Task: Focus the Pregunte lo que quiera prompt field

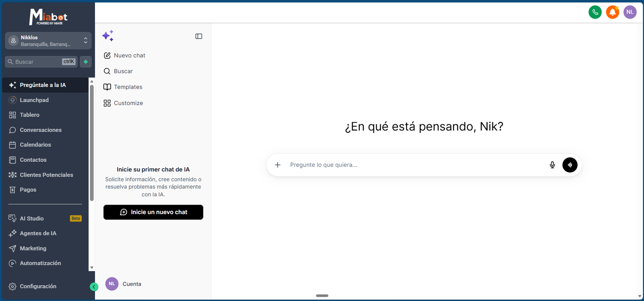Action: pos(417,165)
